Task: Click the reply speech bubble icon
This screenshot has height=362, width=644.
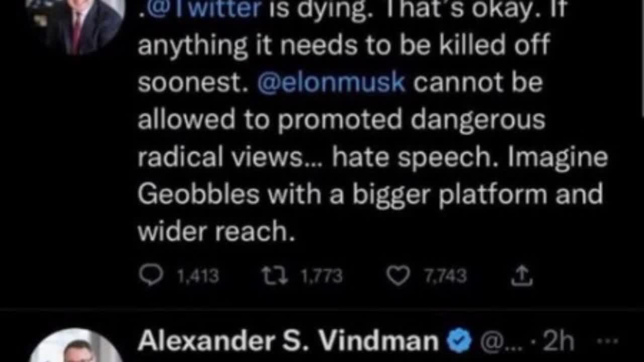Action: point(151,276)
